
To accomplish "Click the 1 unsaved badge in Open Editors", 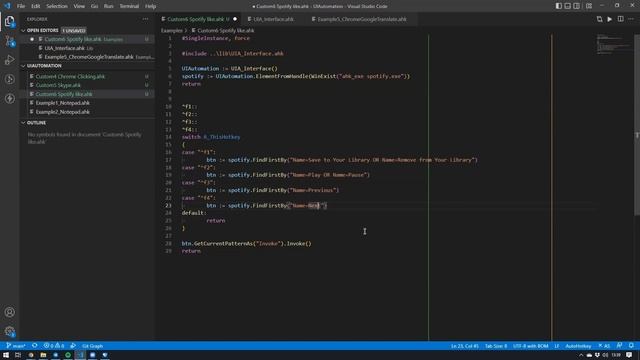I will point(73,31).
